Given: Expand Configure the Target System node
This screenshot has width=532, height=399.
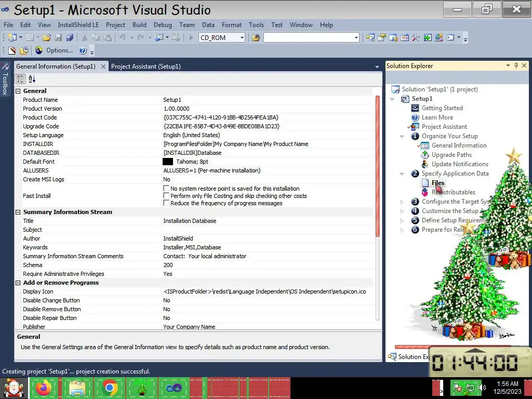Looking at the screenshot, I should [x=402, y=202].
